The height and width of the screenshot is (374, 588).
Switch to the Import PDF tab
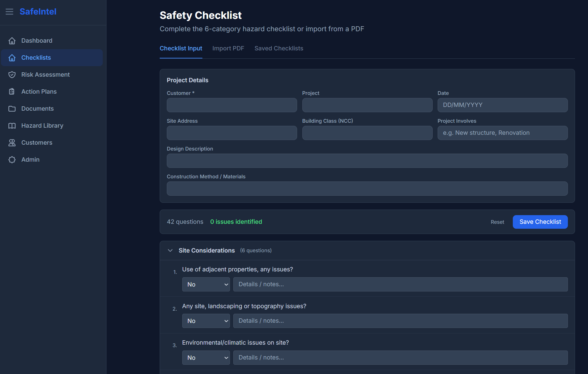click(228, 48)
